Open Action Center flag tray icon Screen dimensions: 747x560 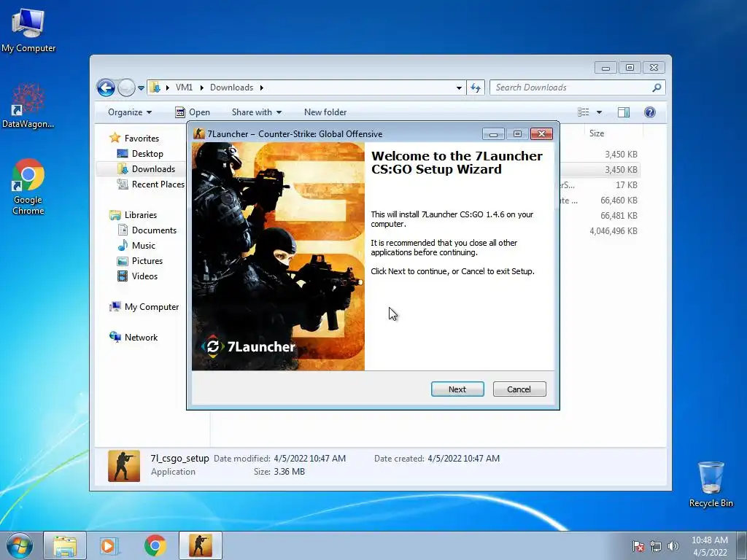click(638, 546)
